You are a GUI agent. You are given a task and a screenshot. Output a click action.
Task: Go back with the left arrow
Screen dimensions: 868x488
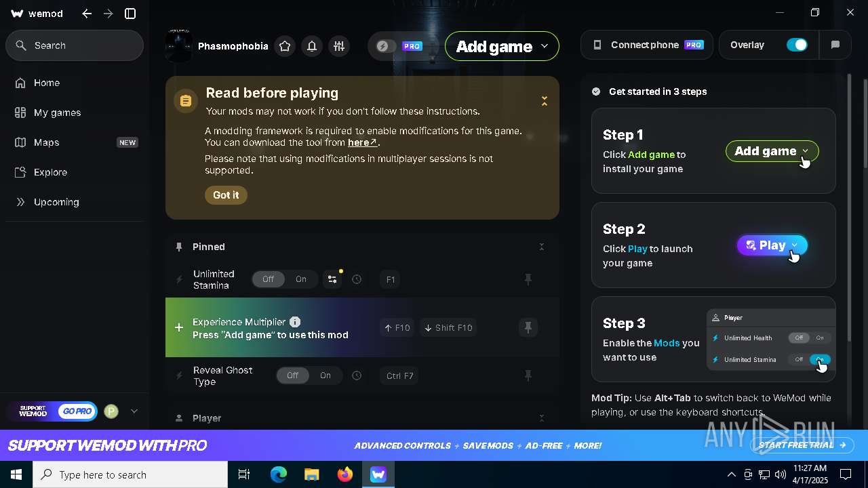[87, 14]
